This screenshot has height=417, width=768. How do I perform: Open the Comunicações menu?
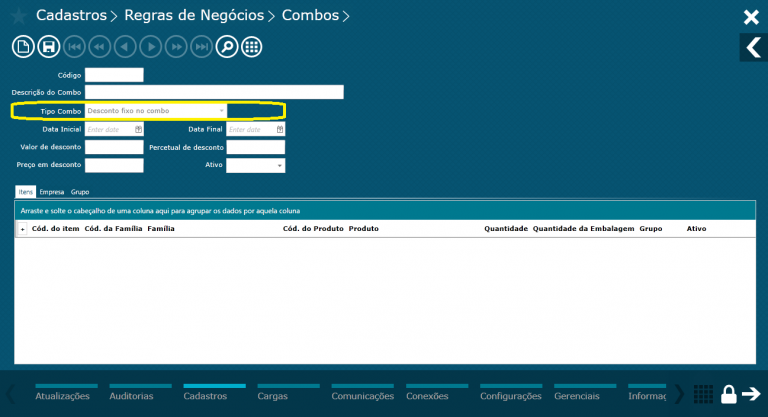[362, 396]
